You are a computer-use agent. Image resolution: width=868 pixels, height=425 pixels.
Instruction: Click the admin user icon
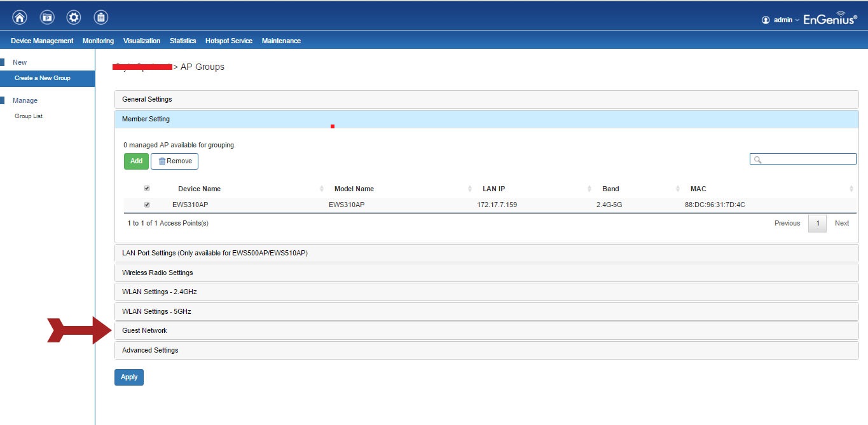[x=766, y=20]
